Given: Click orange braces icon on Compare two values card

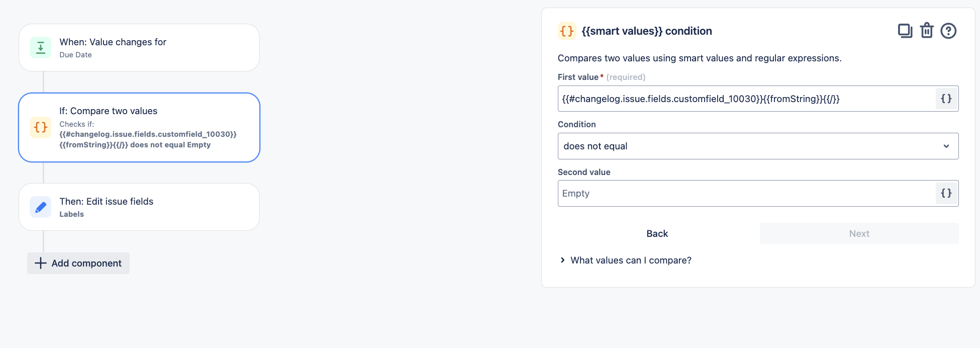Looking at the screenshot, I should [x=41, y=127].
